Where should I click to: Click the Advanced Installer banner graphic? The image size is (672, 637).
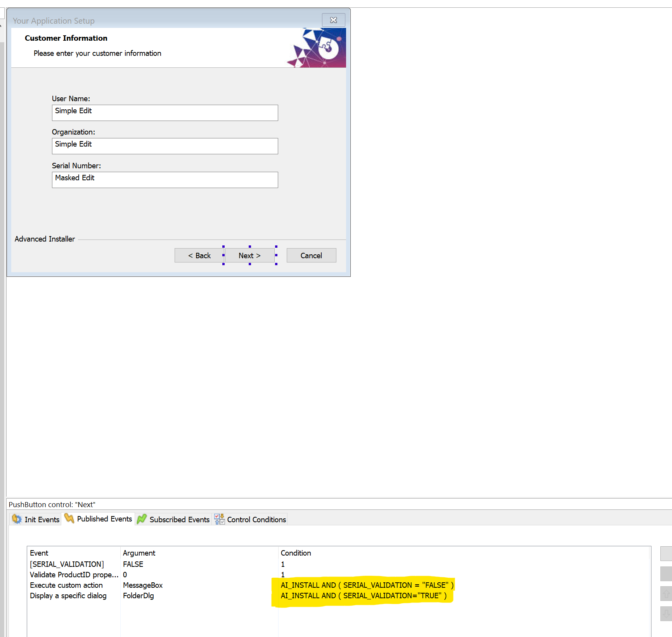tap(316, 48)
